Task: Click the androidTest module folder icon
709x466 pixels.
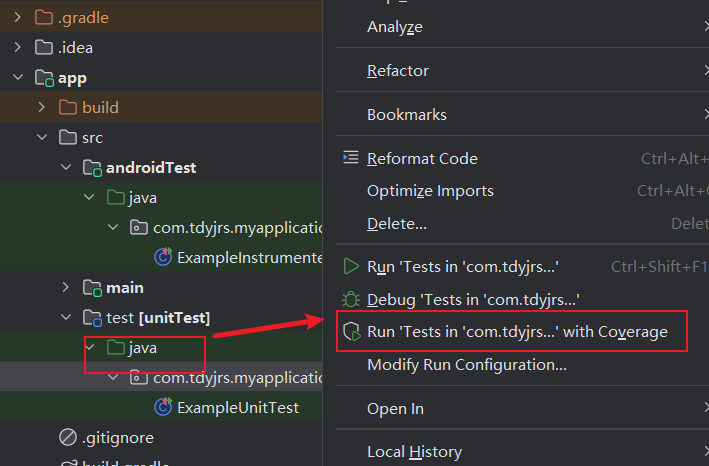Action: [92, 167]
